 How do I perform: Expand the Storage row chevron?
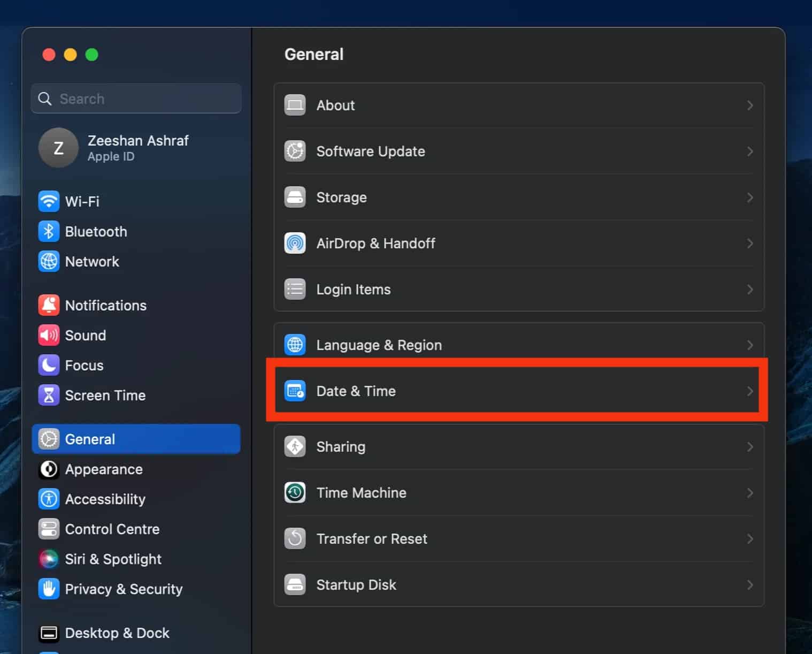pyautogui.click(x=750, y=197)
